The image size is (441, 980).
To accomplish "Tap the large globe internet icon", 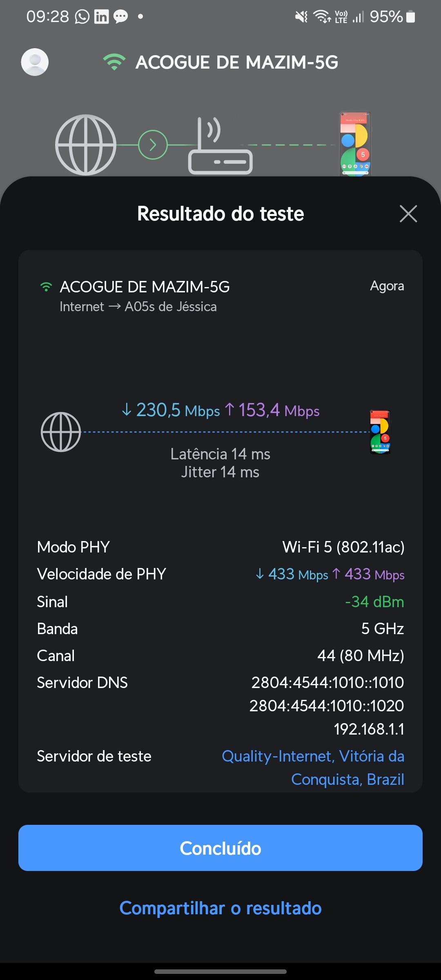I will (x=86, y=145).
